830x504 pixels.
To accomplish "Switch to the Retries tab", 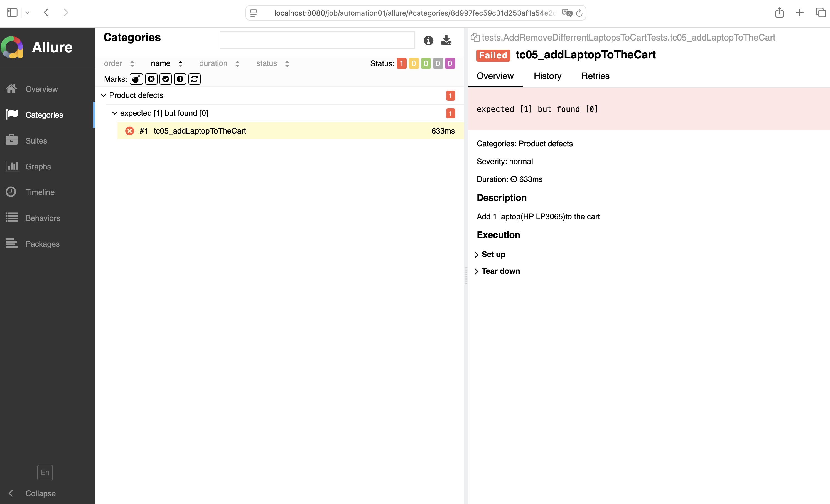I will [x=595, y=76].
